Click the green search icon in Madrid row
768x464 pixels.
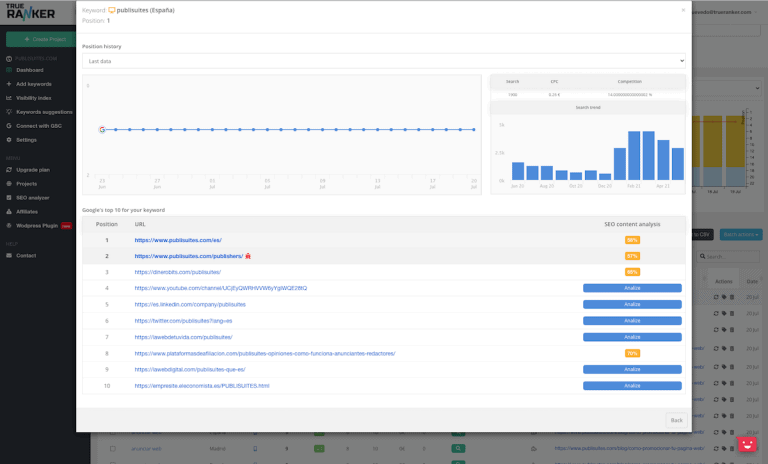pos(458,448)
